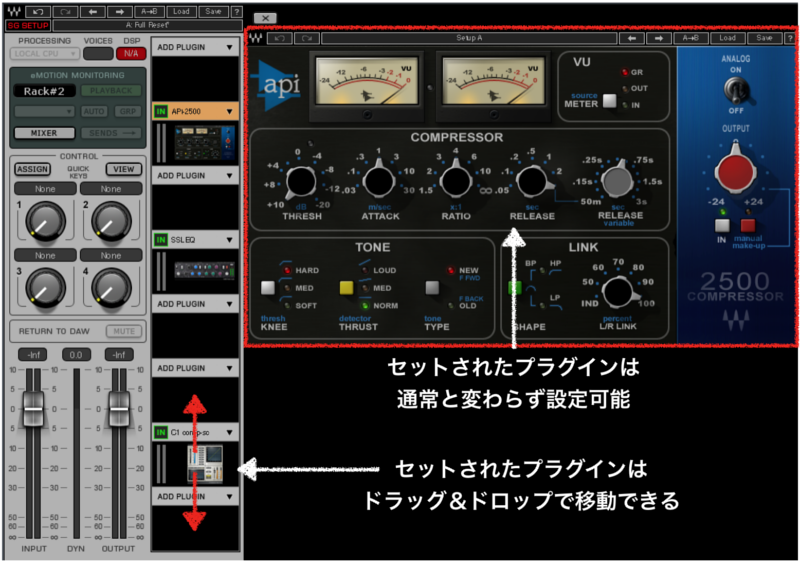The height and width of the screenshot is (565, 800).
Task: Click the C1 comp-sc plugin thumbnail
Action: click(205, 463)
